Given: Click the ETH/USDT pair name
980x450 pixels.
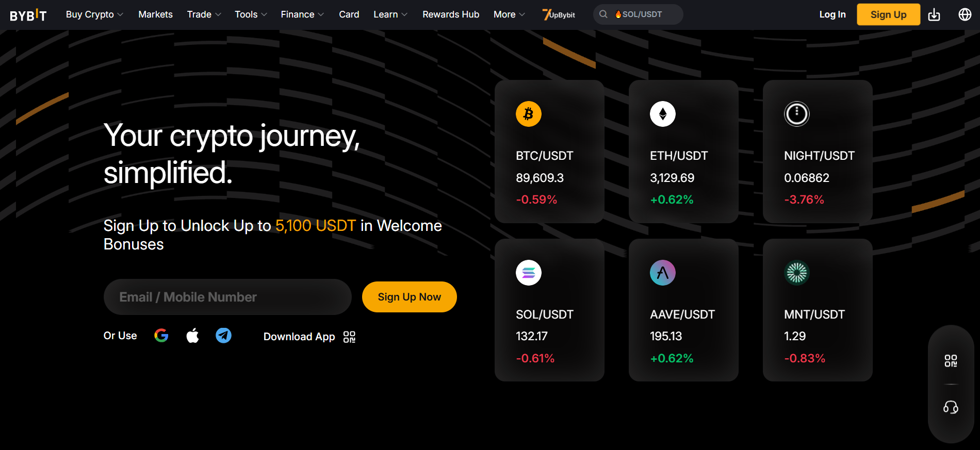Looking at the screenshot, I should click(x=679, y=156).
